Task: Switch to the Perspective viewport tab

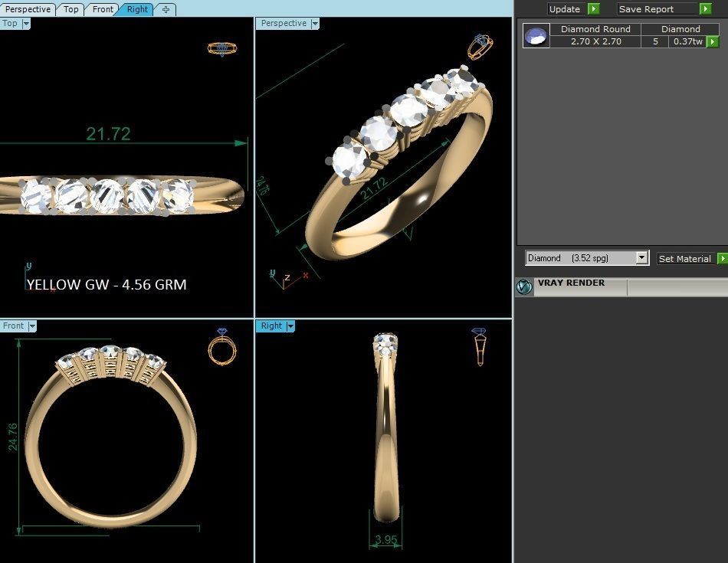Action: pyautogui.click(x=28, y=9)
